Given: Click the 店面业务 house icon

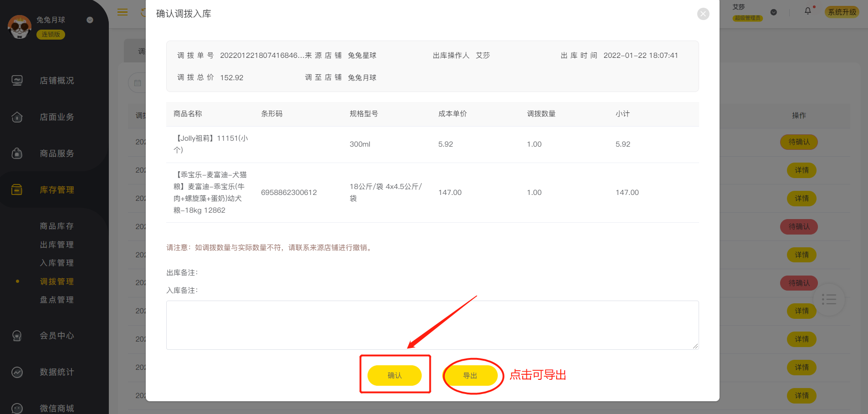Looking at the screenshot, I should click(x=17, y=117).
